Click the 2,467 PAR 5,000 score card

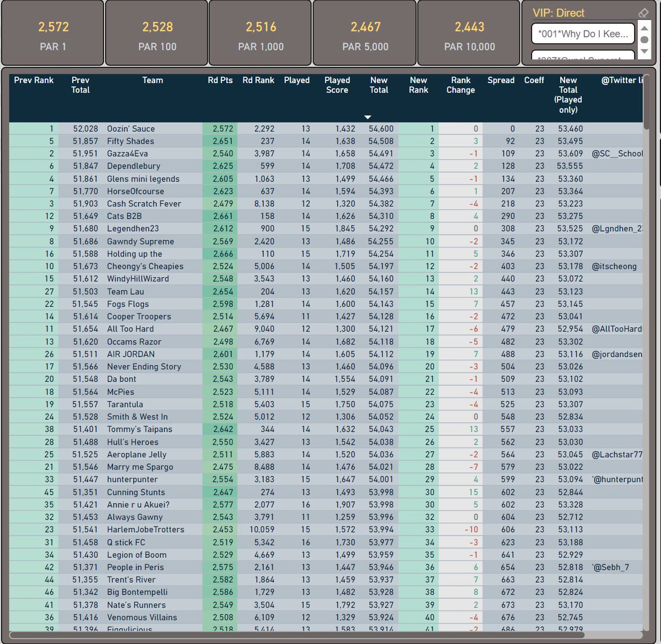tap(365, 33)
